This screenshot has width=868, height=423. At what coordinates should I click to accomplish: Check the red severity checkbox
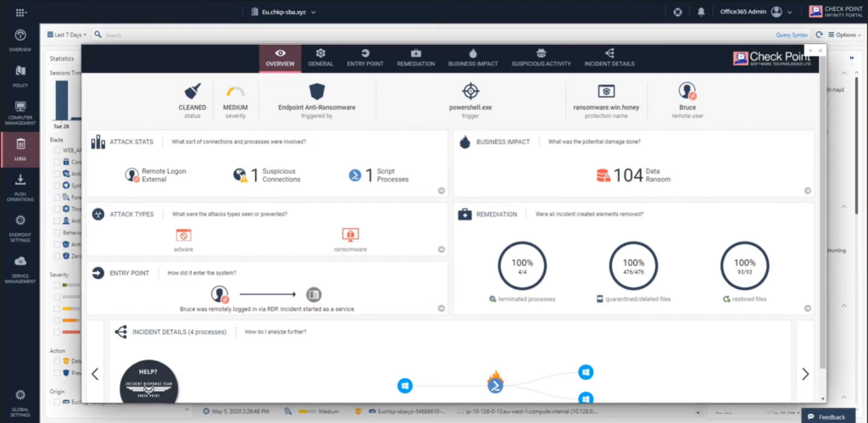pyautogui.click(x=57, y=332)
